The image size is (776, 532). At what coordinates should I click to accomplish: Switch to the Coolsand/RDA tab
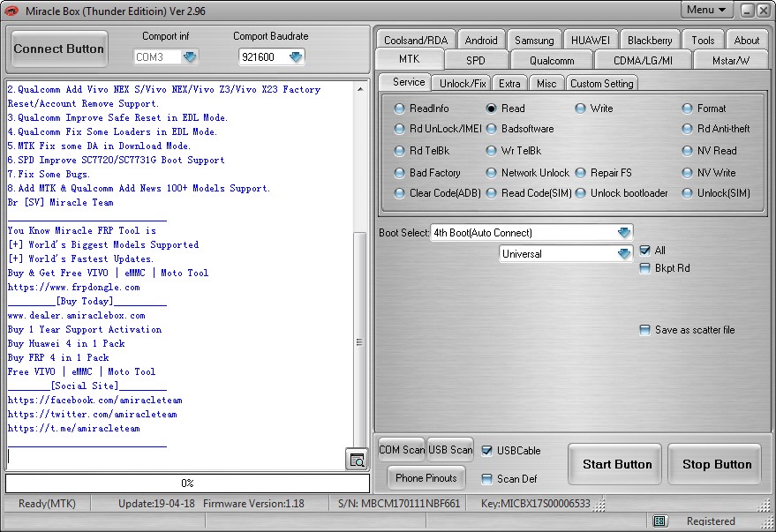click(416, 40)
